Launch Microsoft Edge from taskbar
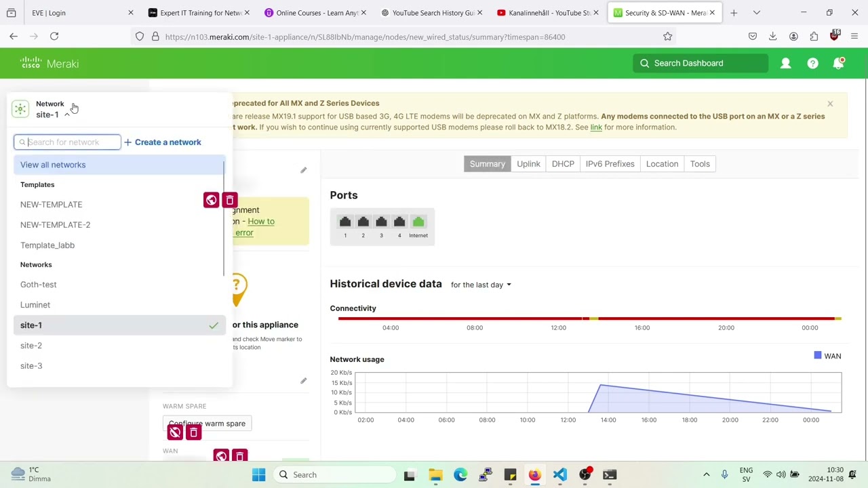Image resolution: width=868 pixels, height=488 pixels. tap(460, 475)
